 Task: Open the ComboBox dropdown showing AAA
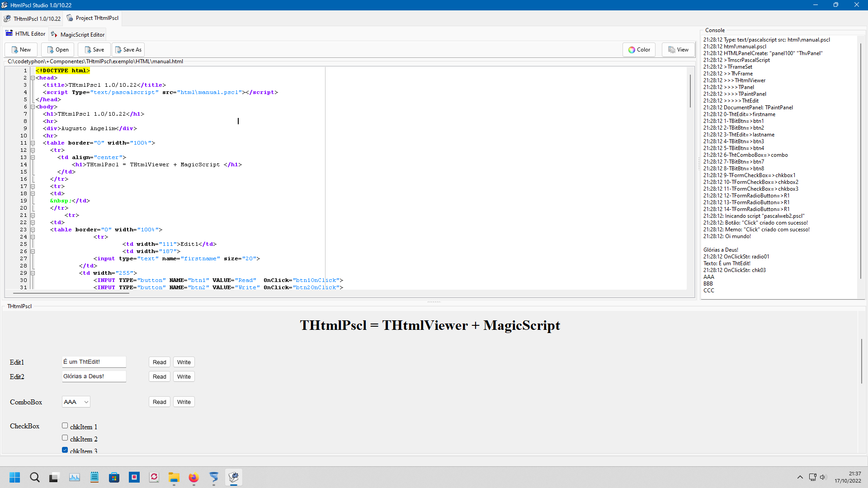point(76,402)
